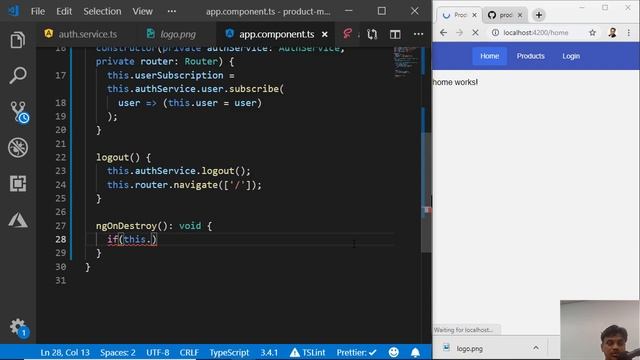Close the GitHub browser tab
The height and width of the screenshot is (360, 640).
(x=520, y=15)
